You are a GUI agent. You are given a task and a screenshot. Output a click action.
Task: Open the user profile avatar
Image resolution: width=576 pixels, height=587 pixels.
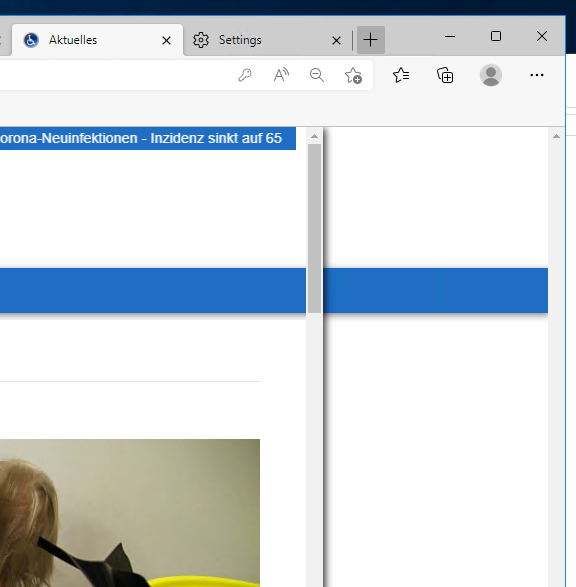[x=491, y=75]
